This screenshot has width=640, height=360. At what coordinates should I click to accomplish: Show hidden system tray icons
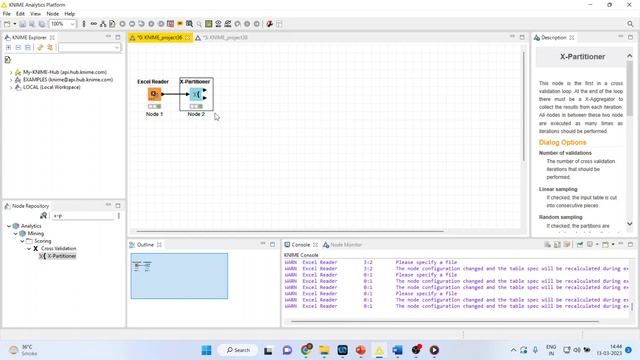513,350
